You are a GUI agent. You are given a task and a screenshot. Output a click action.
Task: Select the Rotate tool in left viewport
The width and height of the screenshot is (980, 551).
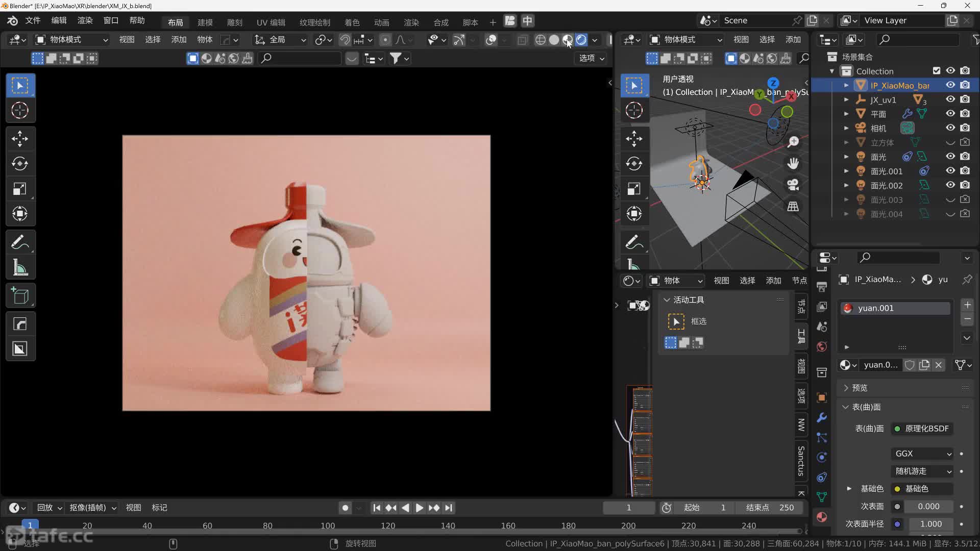pos(20,163)
